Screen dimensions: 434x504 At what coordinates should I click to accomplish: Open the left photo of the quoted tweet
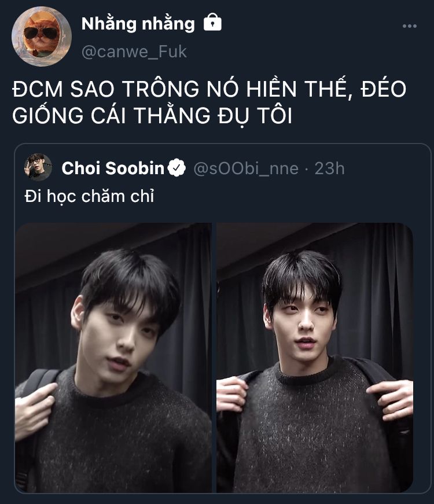(x=113, y=358)
